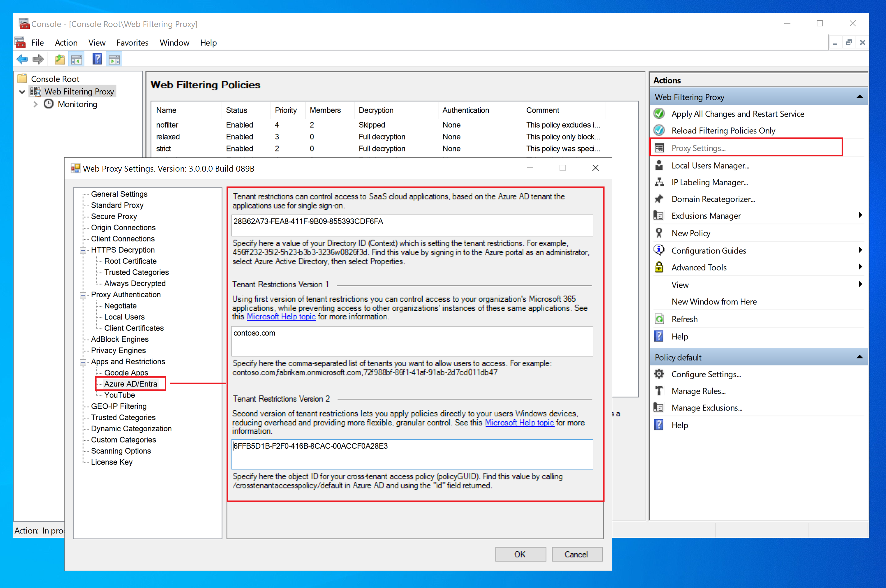This screenshot has height=588, width=886.
Task: Open Microsoft Help topic link for Version 1
Action: pyautogui.click(x=281, y=317)
